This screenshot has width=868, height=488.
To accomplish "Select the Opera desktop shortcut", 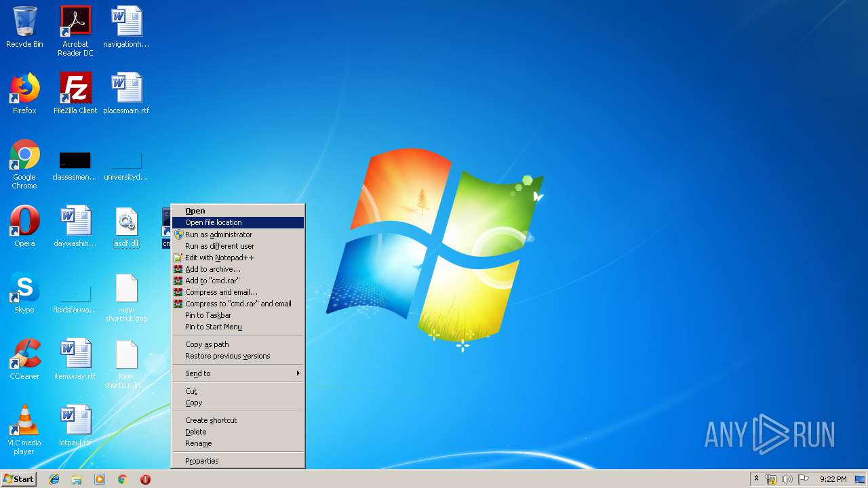I will point(24,227).
